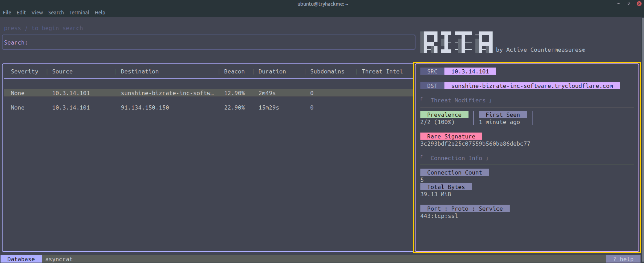Open the File menu

click(x=7, y=13)
